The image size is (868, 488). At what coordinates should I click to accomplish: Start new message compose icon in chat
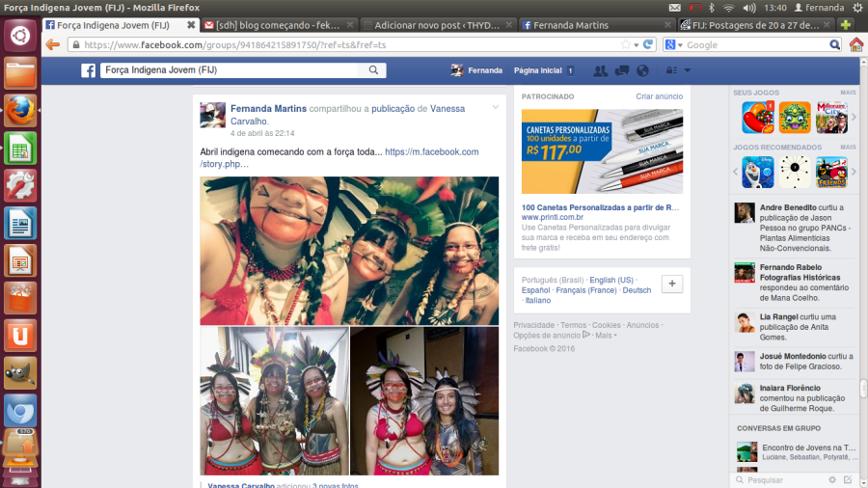(x=848, y=479)
